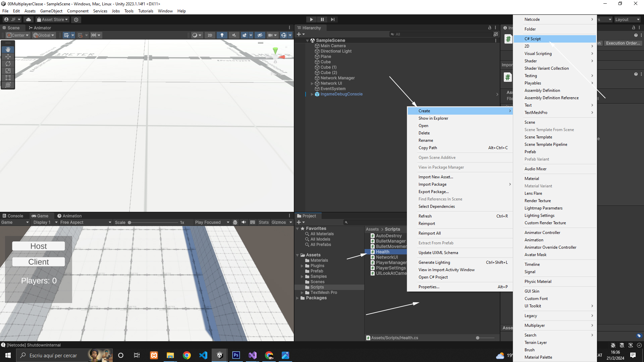644x362 pixels.
Task: Toggle scene audio mute
Action: coord(234,35)
